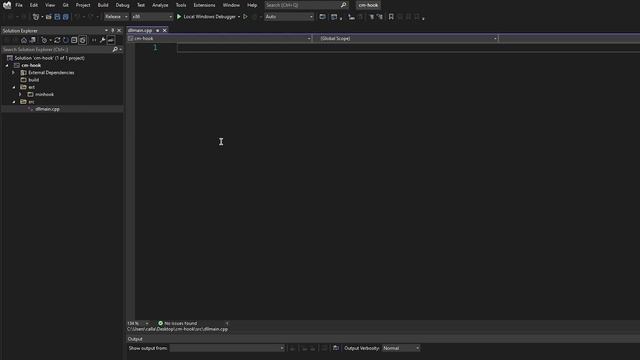The height and width of the screenshot is (360, 640).
Task: Click the Collapse All icon
Action: coord(74,40)
